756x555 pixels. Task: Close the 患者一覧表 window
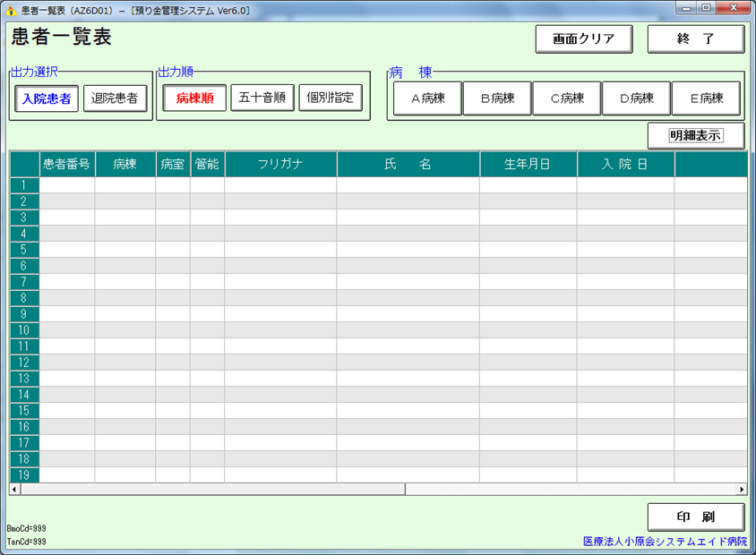(x=733, y=8)
